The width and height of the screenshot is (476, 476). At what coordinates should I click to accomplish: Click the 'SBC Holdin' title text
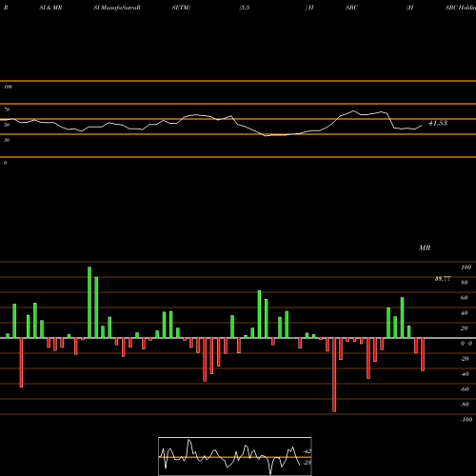click(461, 8)
